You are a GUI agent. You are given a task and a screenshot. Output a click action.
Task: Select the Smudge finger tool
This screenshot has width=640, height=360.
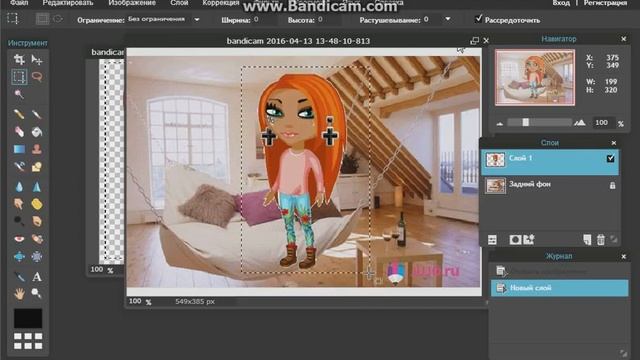(19, 204)
